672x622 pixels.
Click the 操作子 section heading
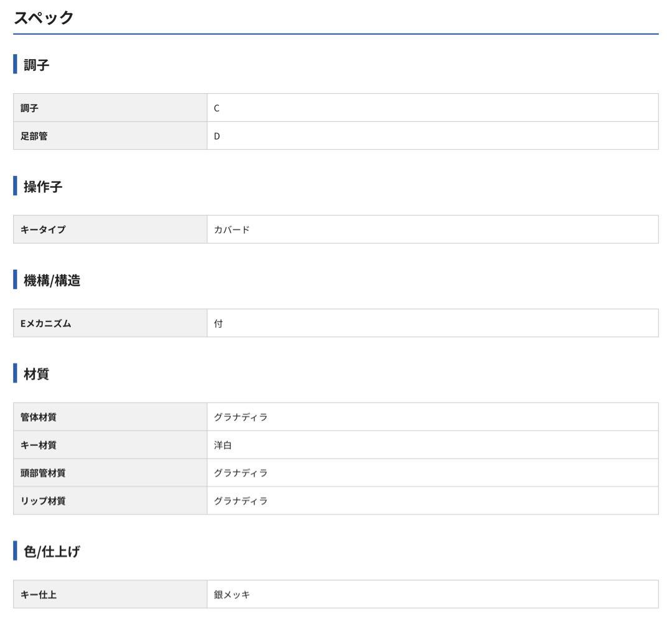pos(43,187)
